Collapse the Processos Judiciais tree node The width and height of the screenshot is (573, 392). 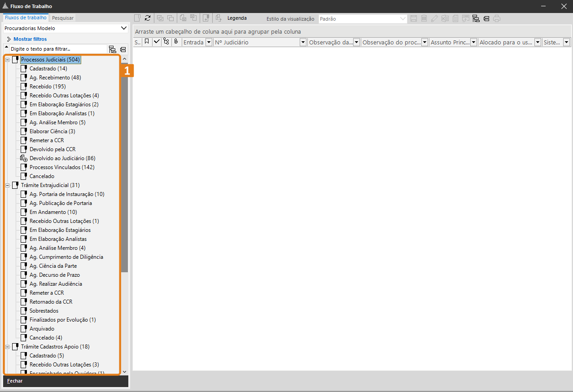click(x=7, y=60)
